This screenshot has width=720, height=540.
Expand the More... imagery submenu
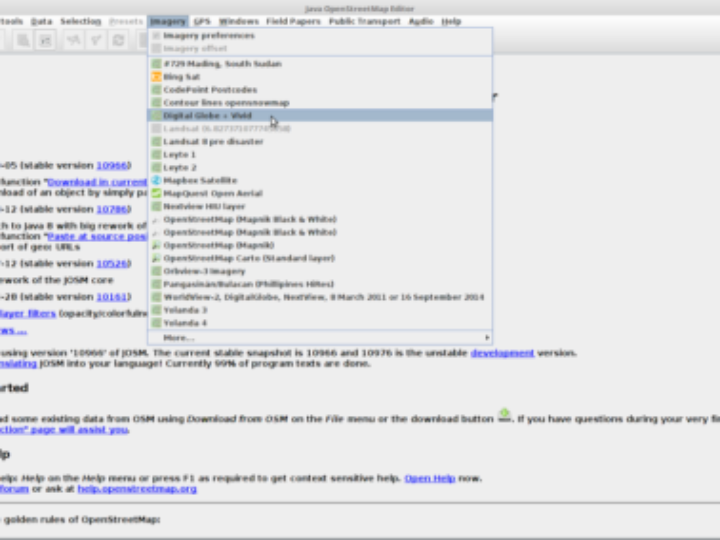click(320, 338)
